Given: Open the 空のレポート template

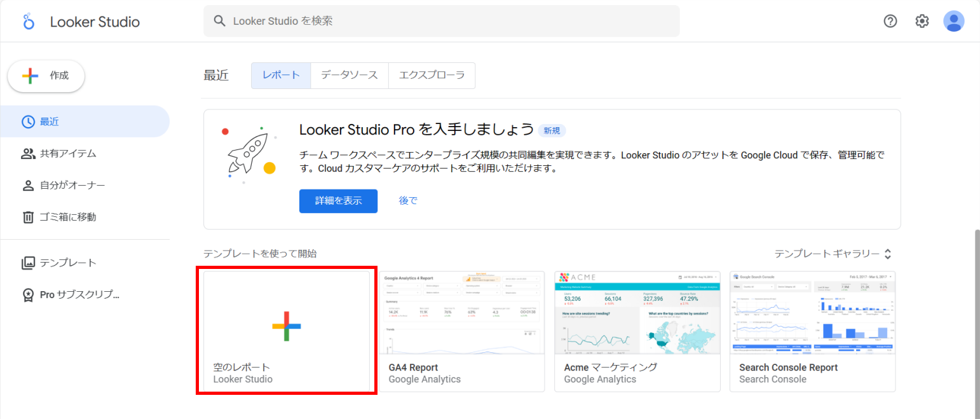Looking at the screenshot, I should coord(286,329).
